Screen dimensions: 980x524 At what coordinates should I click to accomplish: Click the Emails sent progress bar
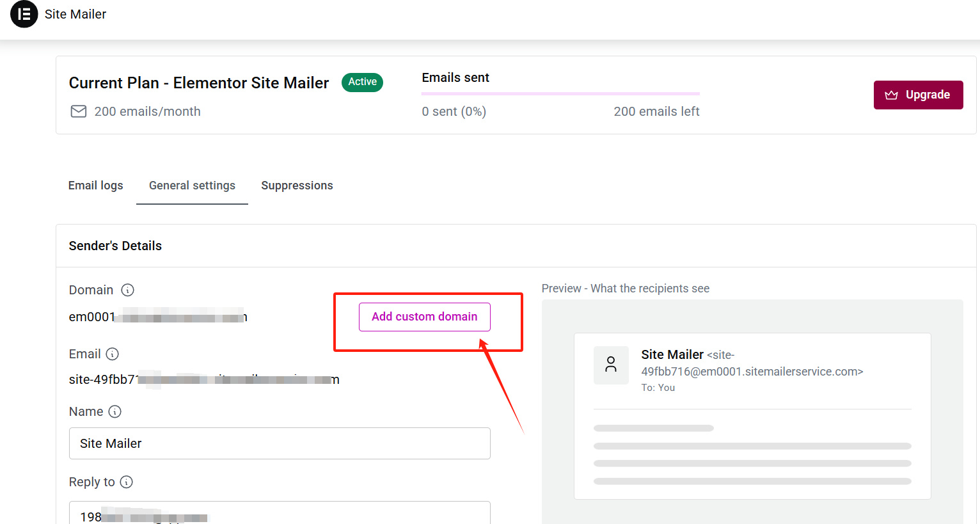pos(560,93)
